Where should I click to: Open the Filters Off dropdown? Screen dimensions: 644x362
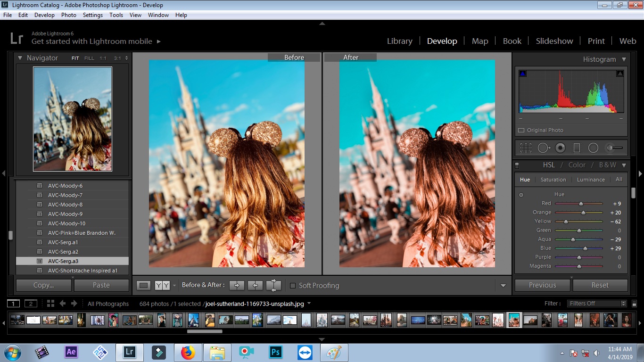597,304
